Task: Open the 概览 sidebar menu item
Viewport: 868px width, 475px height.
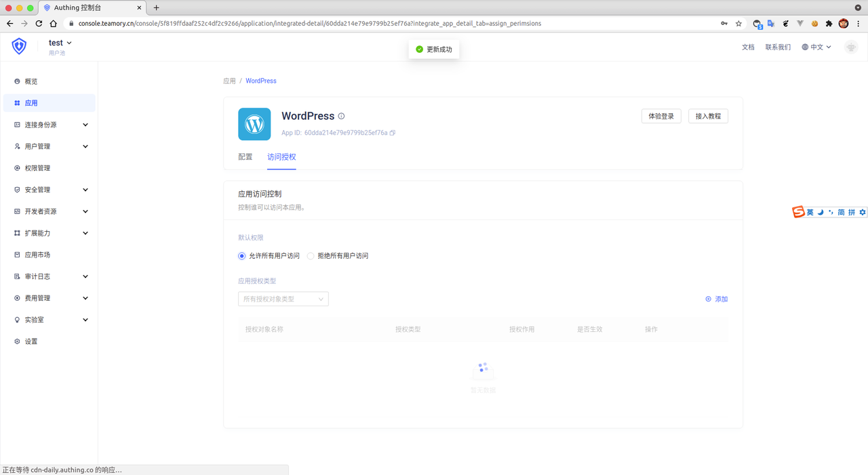Action: point(49,81)
